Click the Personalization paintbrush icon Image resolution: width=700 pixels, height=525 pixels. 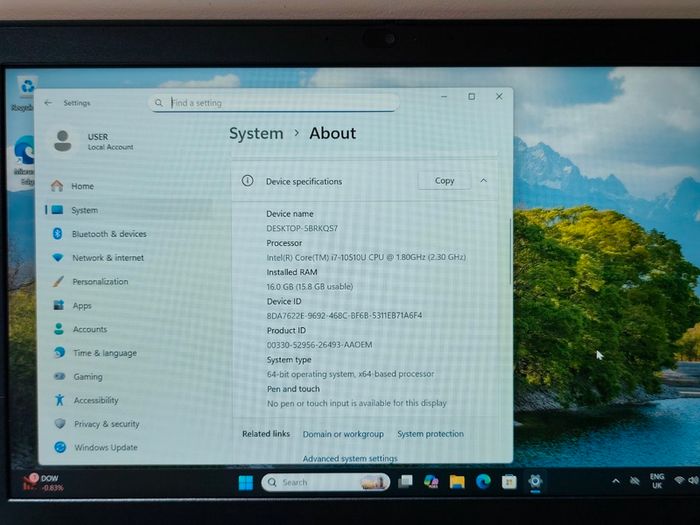[x=58, y=281]
